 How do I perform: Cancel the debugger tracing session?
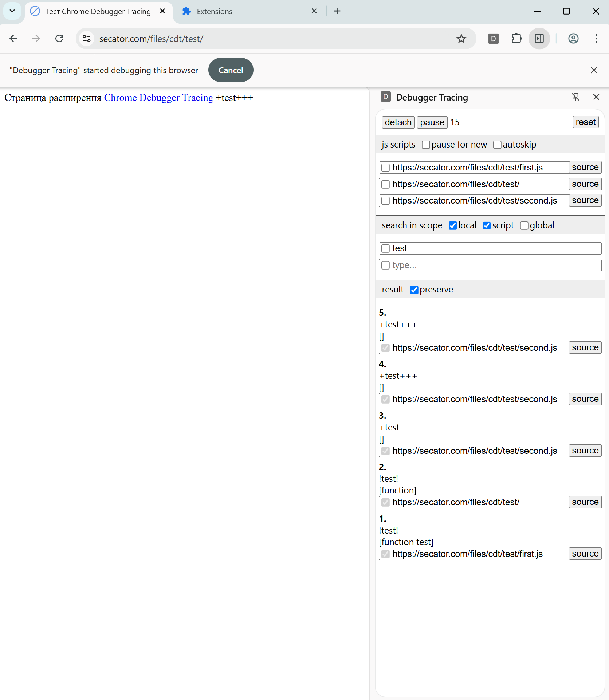[231, 70]
